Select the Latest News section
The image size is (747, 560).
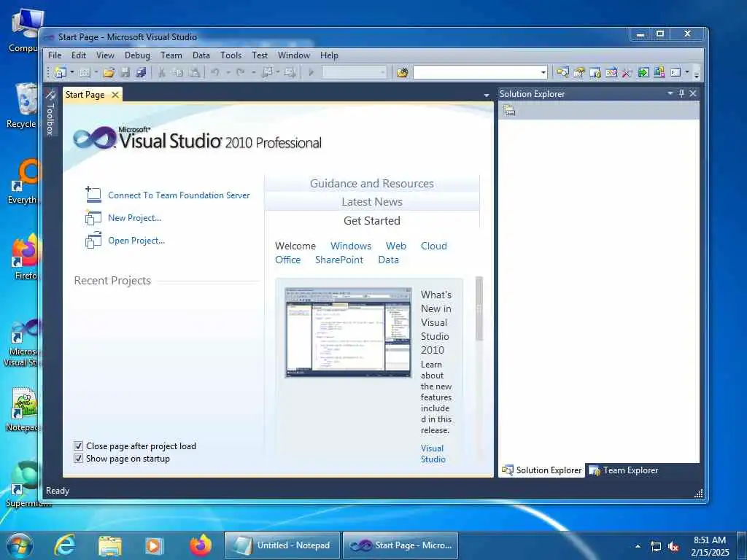[371, 202]
